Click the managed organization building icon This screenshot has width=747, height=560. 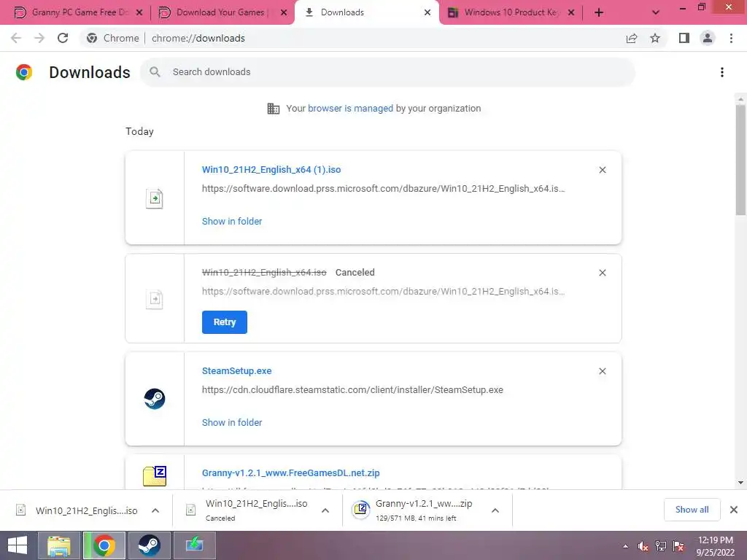(x=274, y=109)
